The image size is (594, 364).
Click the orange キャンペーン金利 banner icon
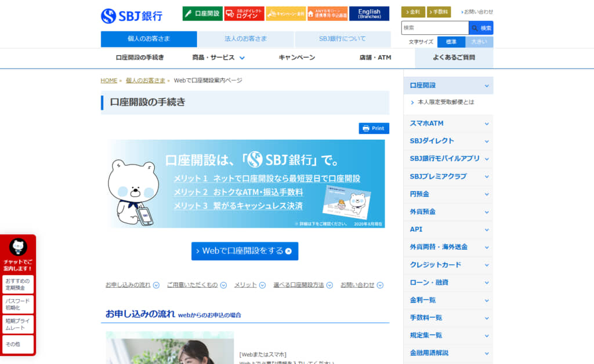pos(285,13)
